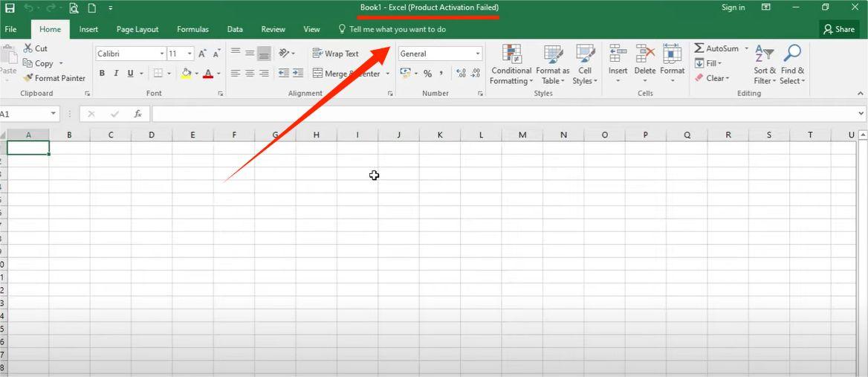Click the Tell me what you want to do box
The height and width of the screenshot is (377, 868).
click(x=392, y=29)
